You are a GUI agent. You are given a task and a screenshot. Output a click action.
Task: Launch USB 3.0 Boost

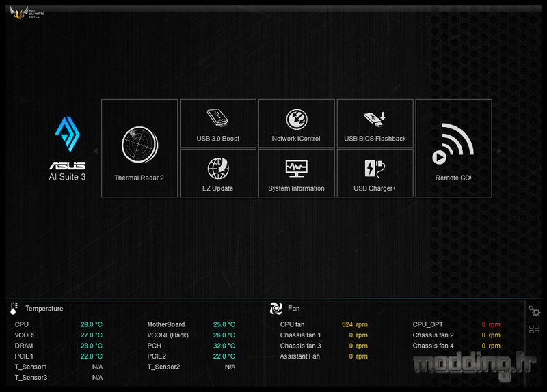(x=218, y=124)
